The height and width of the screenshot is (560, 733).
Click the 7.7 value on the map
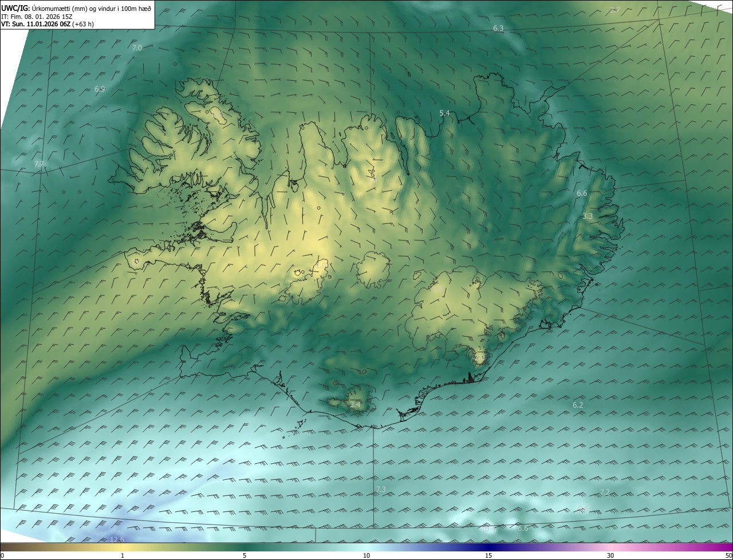tap(39, 164)
